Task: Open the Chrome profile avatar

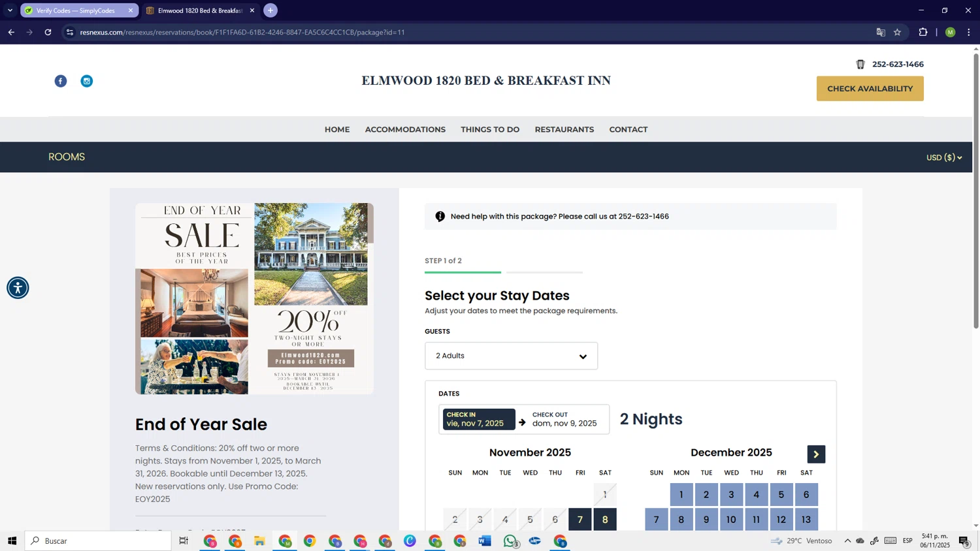Action: click(951, 32)
